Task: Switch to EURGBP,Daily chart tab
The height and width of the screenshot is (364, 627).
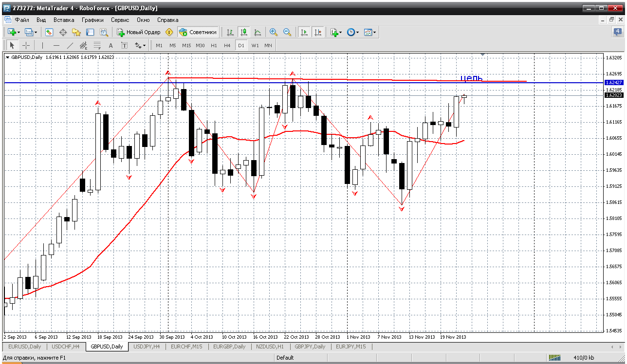Action: 230,346
